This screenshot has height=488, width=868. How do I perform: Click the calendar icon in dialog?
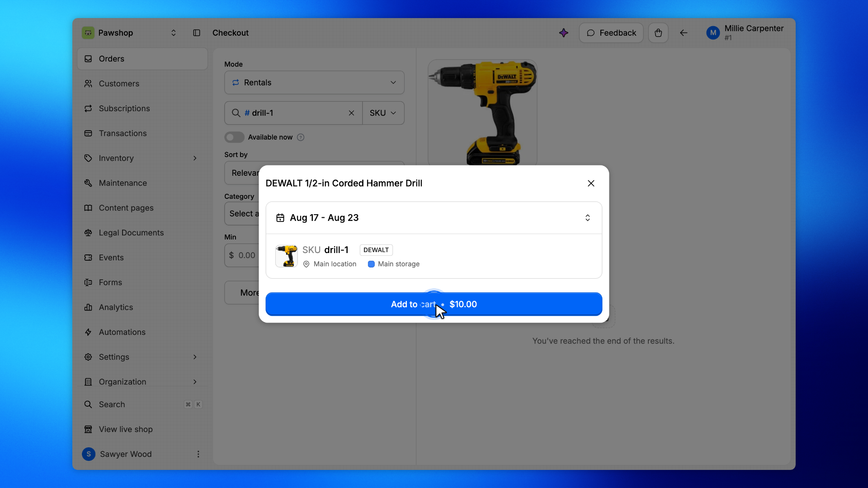(x=280, y=218)
